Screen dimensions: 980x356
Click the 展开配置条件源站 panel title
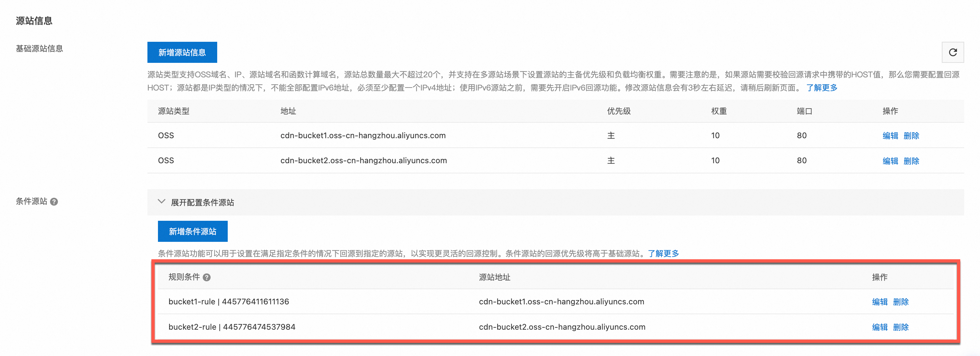[x=202, y=203]
